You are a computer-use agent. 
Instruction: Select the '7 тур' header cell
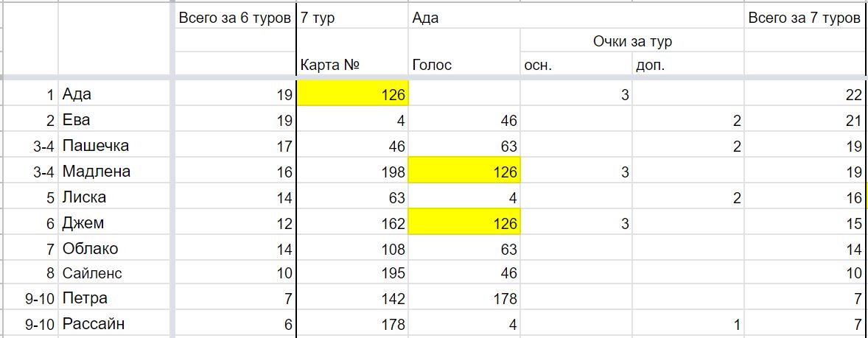pyautogui.click(x=353, y=18)
